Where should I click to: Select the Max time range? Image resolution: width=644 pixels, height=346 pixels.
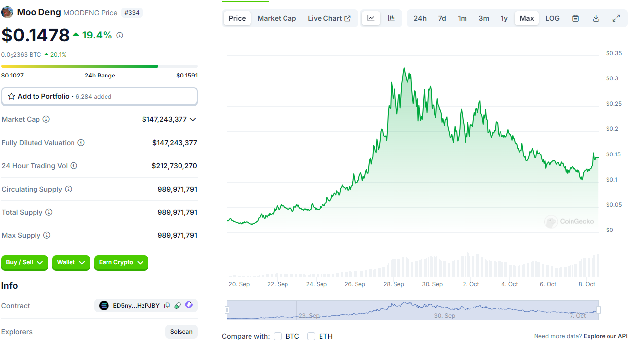click(x=527, y=18)
